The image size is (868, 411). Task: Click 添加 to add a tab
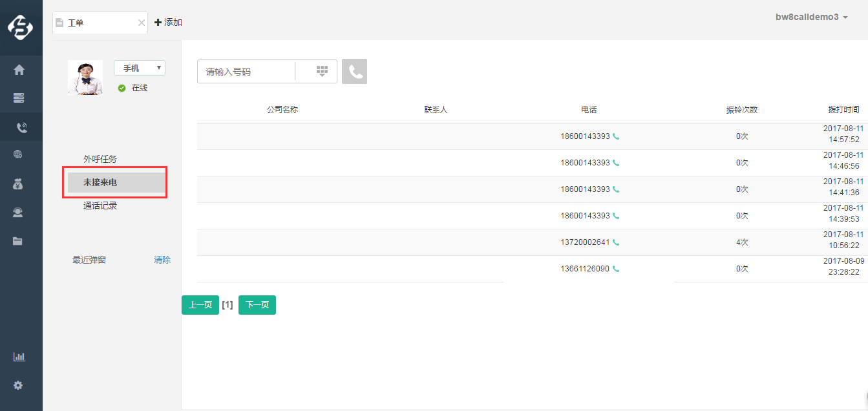(x=169, y=23)
